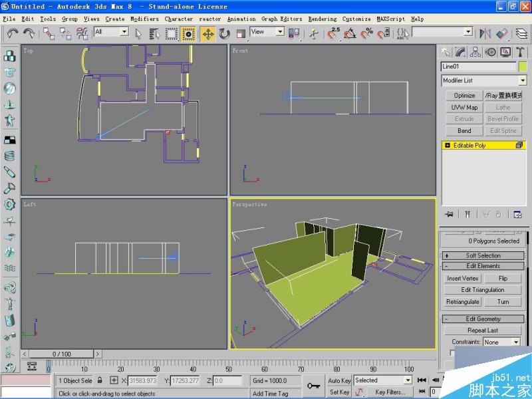Open the Display panel monitor icon
The image size is (532, 399).
coord(505,52)
